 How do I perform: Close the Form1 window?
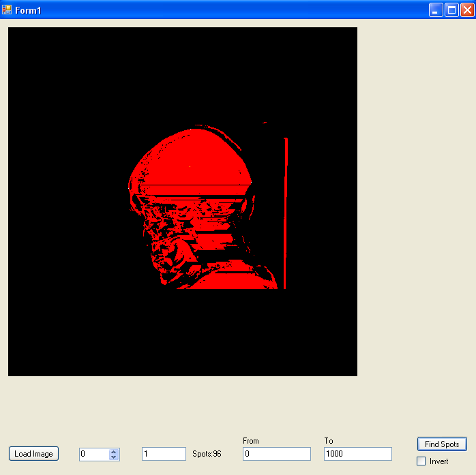pos(467,10)
